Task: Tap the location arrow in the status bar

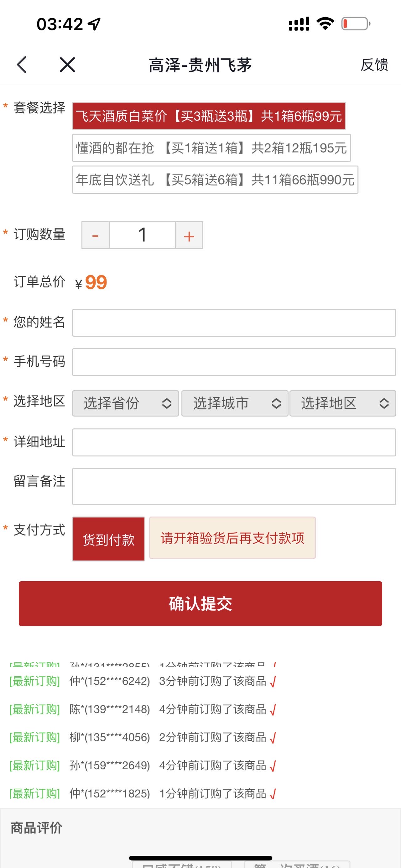Action: coord(95,24)
